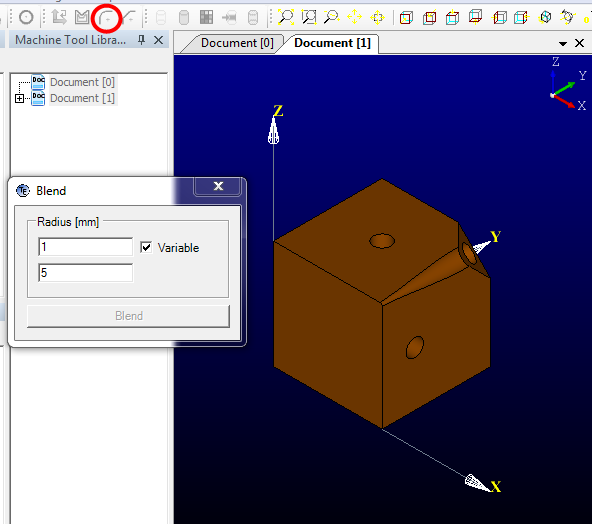The height and width of the screenshot is (524, 592).
Task: Click the pan arrows icon
Action: [354, 17]
